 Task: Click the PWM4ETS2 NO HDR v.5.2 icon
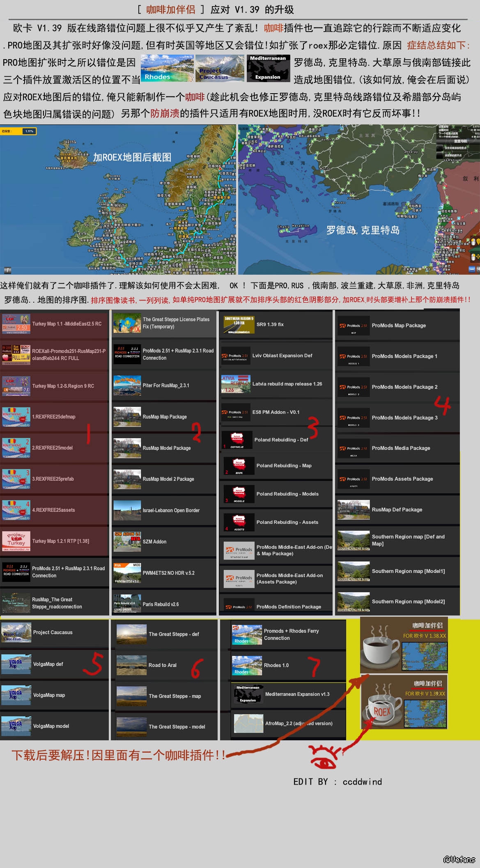[127, 573]
